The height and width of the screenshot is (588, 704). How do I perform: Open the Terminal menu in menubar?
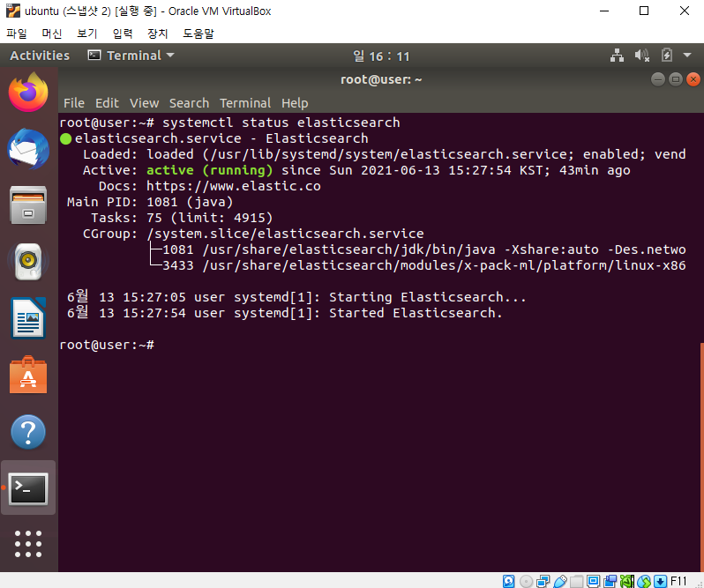click(245, 103)
